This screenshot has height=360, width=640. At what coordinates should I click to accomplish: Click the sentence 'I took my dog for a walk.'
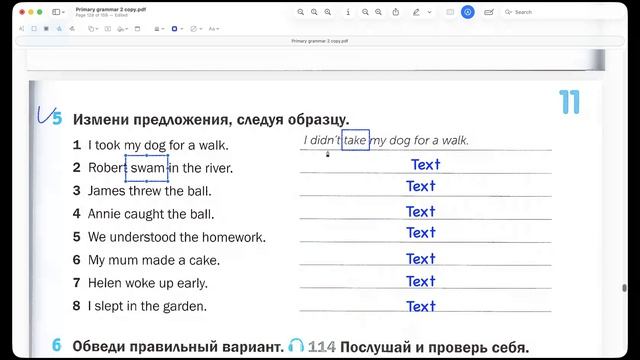click(158, 145)
